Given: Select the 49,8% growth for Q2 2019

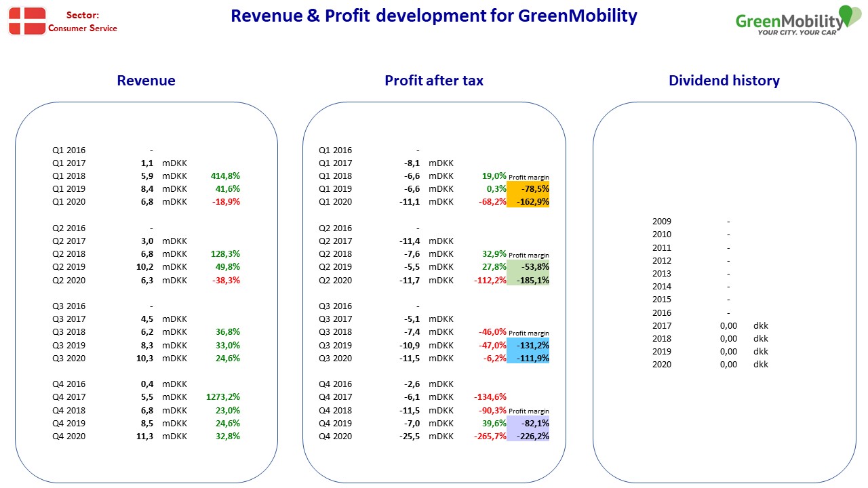Looking at the screenshot, I should (x=228, y=267).
